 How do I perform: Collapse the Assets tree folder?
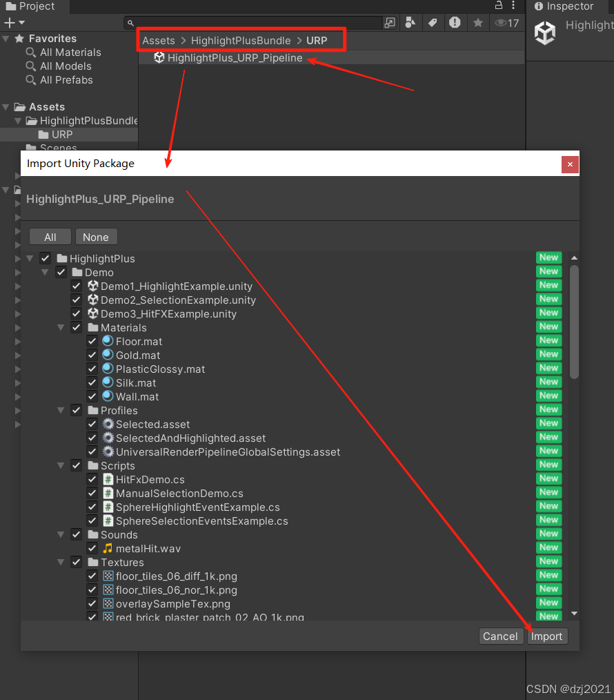coord(6,107)
